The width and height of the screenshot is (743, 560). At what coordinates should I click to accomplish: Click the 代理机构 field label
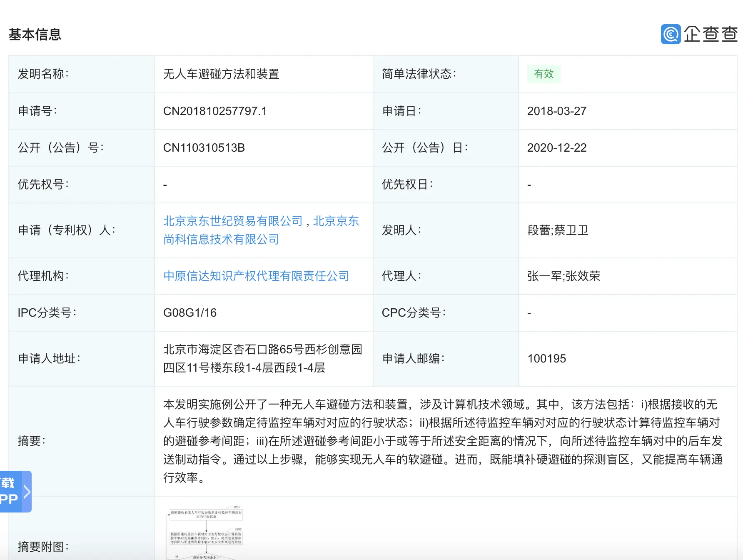[43, 276]
